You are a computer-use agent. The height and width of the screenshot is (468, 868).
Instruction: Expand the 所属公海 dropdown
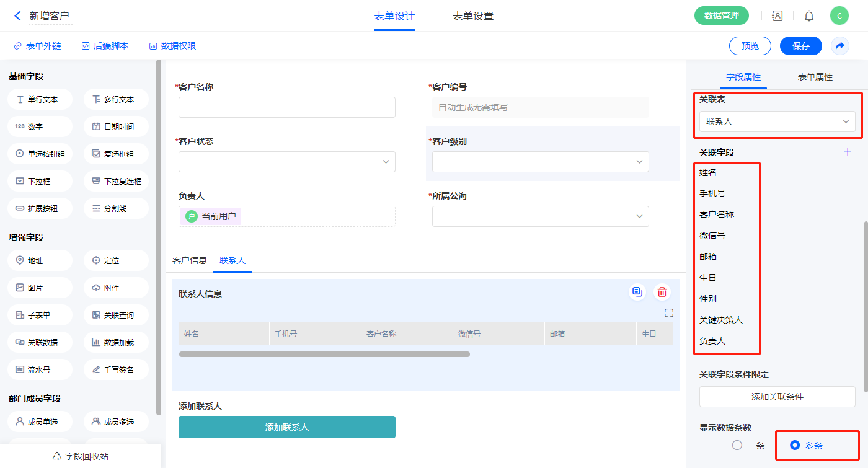point(540,216)
